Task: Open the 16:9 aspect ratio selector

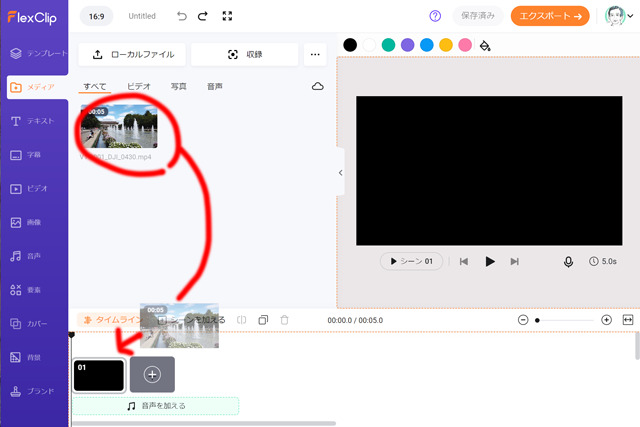Action: 97,16
